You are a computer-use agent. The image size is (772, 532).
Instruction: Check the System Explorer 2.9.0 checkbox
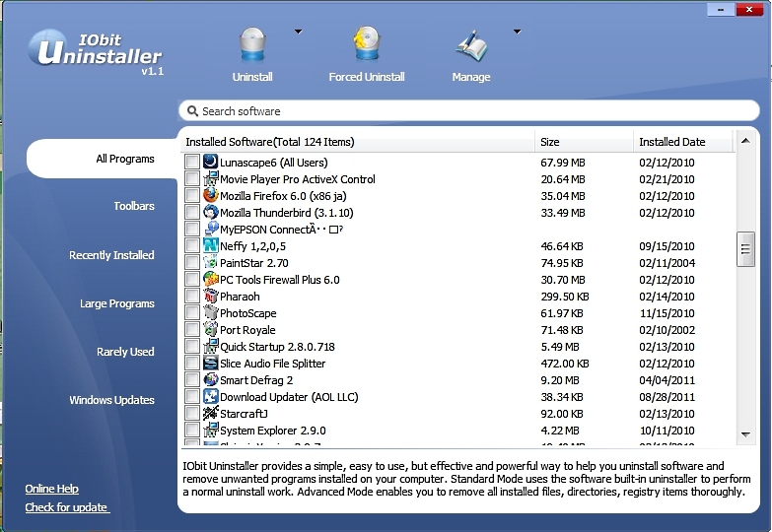click(x=192, y=430)
